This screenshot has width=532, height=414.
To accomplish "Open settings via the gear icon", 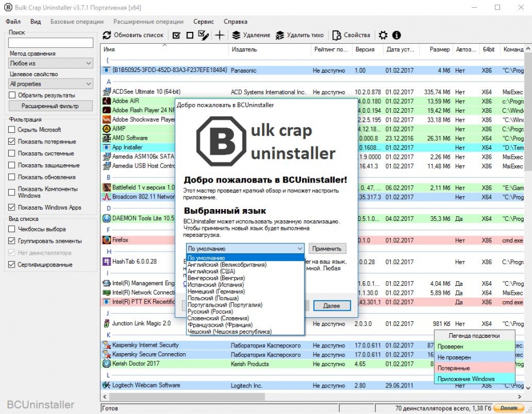I will (x=383, y=35).
